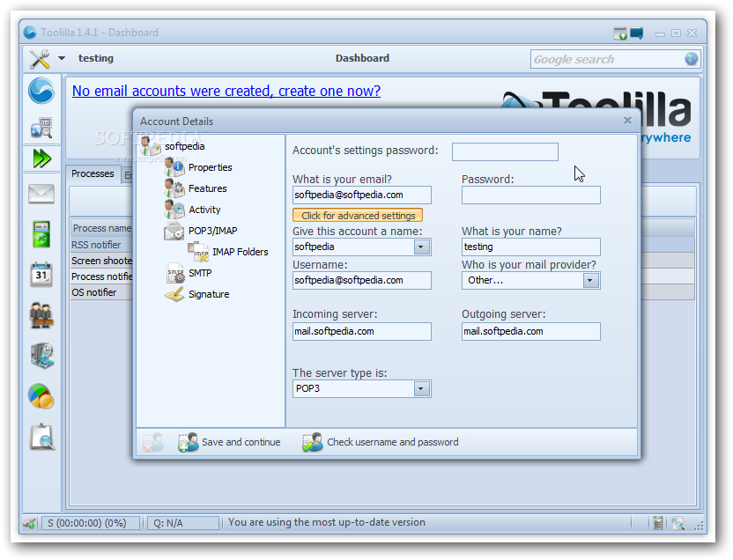
Task: Click the status bar plug icon
Action: click(30, 523)
